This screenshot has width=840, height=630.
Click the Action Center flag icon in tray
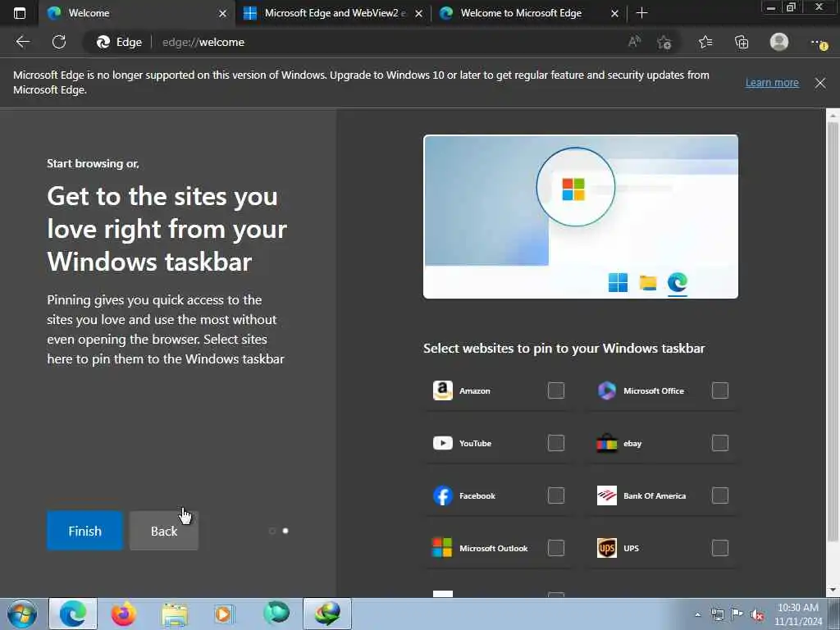click(737, 614)
